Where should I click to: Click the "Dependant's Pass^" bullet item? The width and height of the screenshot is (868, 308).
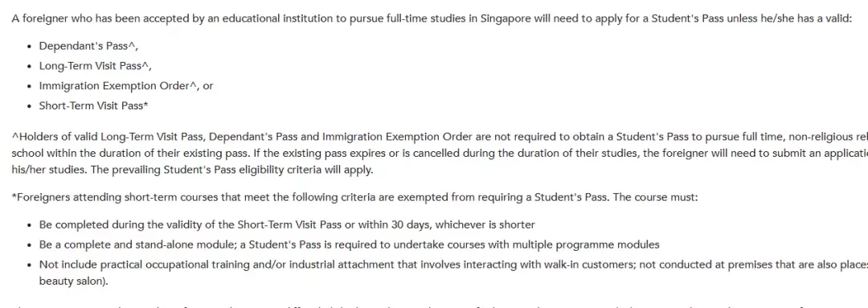point(88,46)
